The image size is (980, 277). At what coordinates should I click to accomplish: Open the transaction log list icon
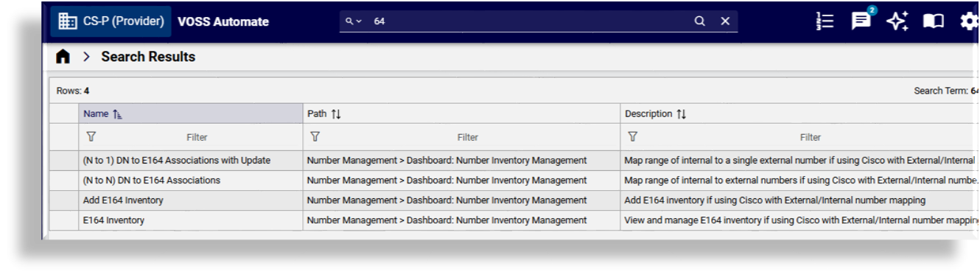pyautogui.click(x=825, y=21)
